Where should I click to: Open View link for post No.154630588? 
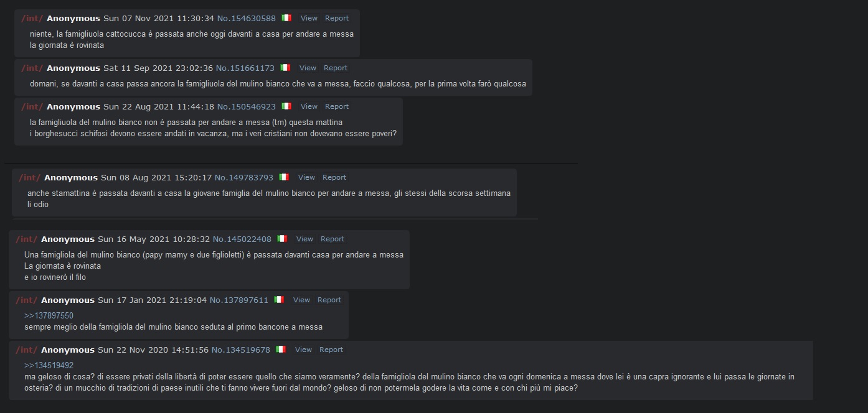point(309,18)
